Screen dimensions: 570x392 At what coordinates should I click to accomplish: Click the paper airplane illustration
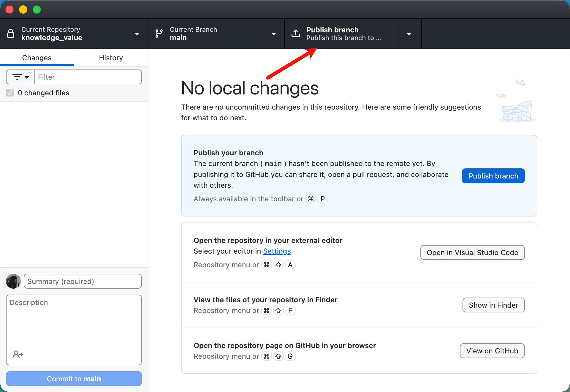click(x=520, y=83)
